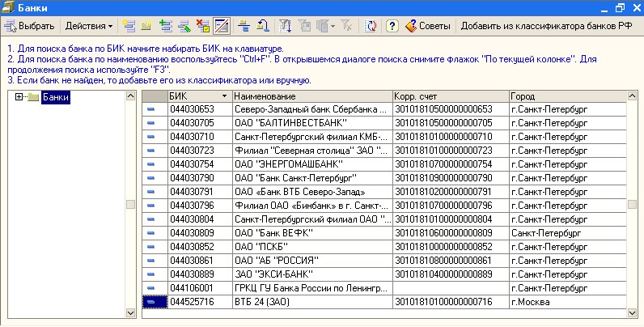The height and width of the screenshot is (327, 644).
Task: Click the New group folder icon
Action: 146,26
